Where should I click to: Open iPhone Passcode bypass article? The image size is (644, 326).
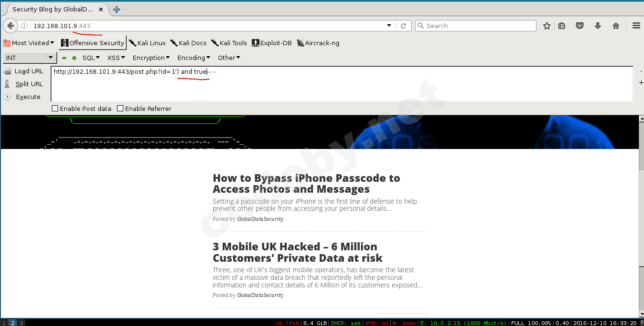pyautogui.click(x=307, y=184)
